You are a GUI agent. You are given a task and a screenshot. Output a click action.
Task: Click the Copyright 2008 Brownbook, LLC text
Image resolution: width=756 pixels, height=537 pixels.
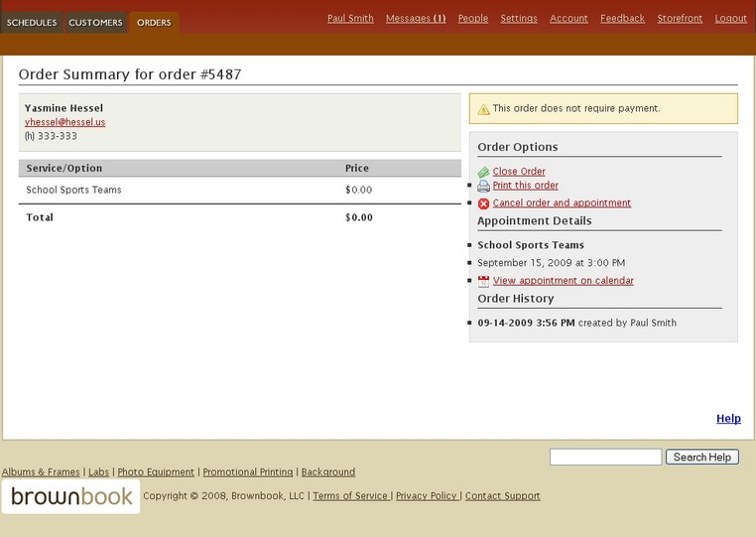pos(223,496)
